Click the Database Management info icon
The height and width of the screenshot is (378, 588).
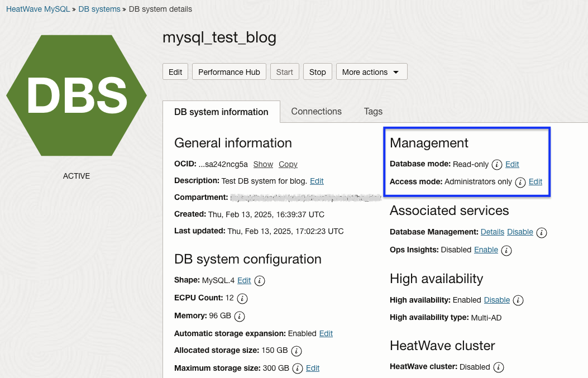pyautogui.click(x=541, y=232)
